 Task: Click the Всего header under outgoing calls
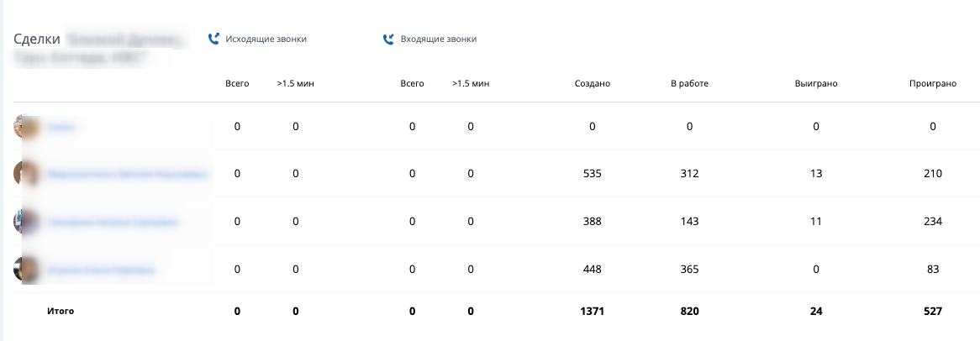coord(237,83)
